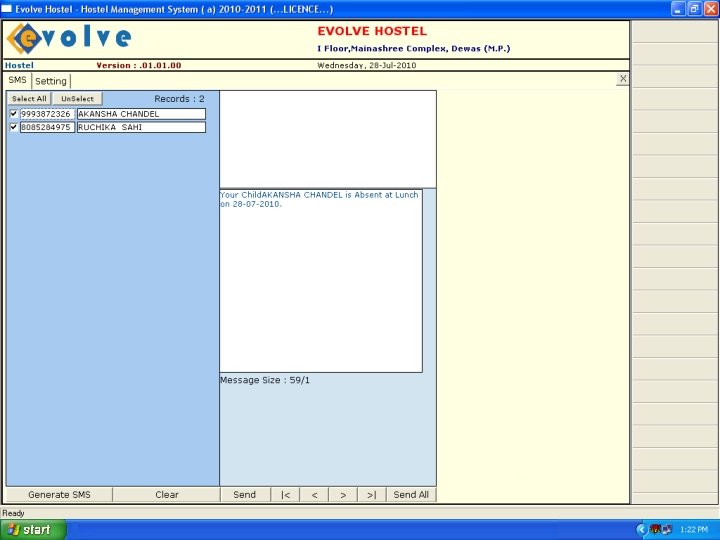Uncheck the AKANSHA CHANDEL checkbox

[14, 113]
